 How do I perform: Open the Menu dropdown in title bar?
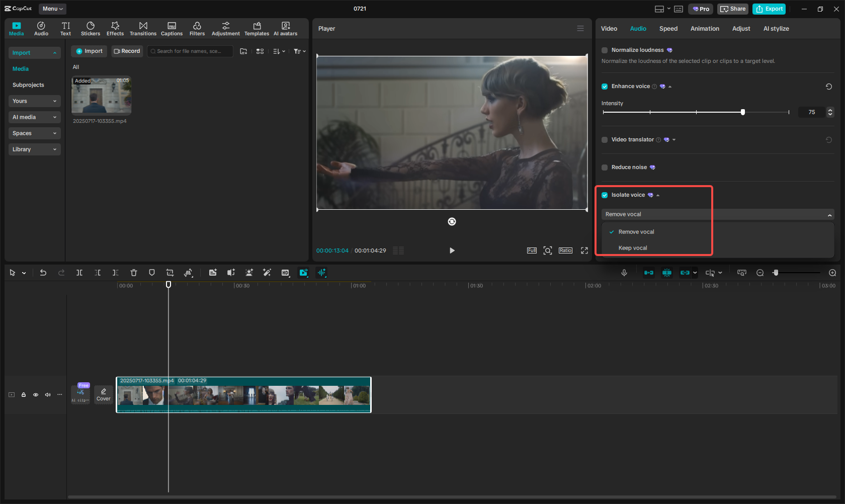tap(52, 9)
